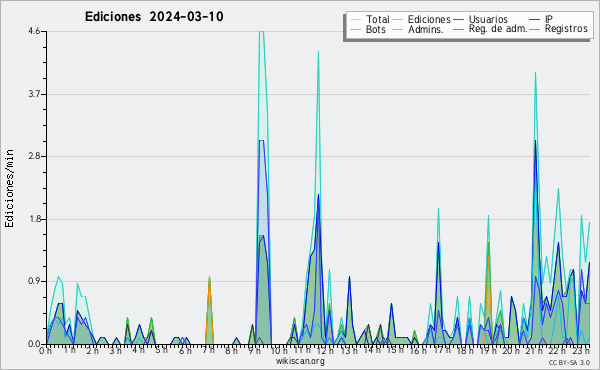Click the orange bot spike near 7 h
This screenshot has width=600, height=370.
[x=209, y=310]
